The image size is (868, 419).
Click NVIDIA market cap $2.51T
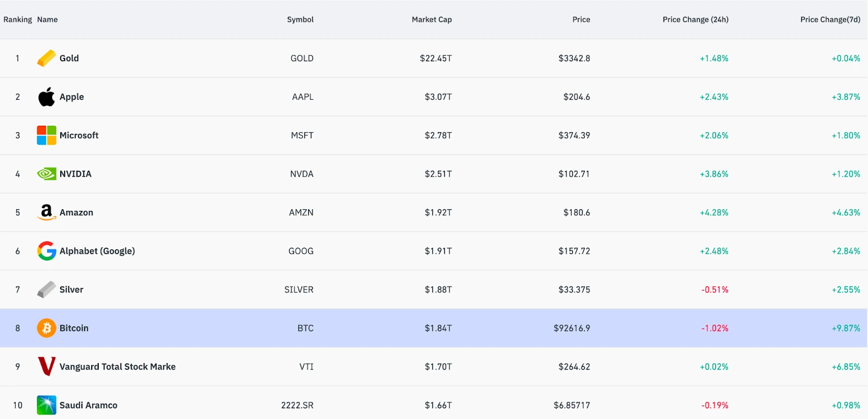(438, 173)
